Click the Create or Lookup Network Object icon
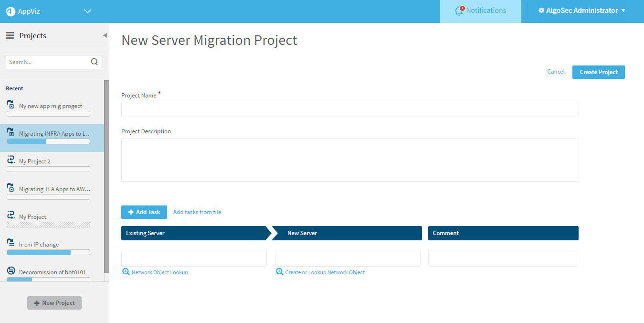Viewport: 644px width, 323px height. pos(280,272)
